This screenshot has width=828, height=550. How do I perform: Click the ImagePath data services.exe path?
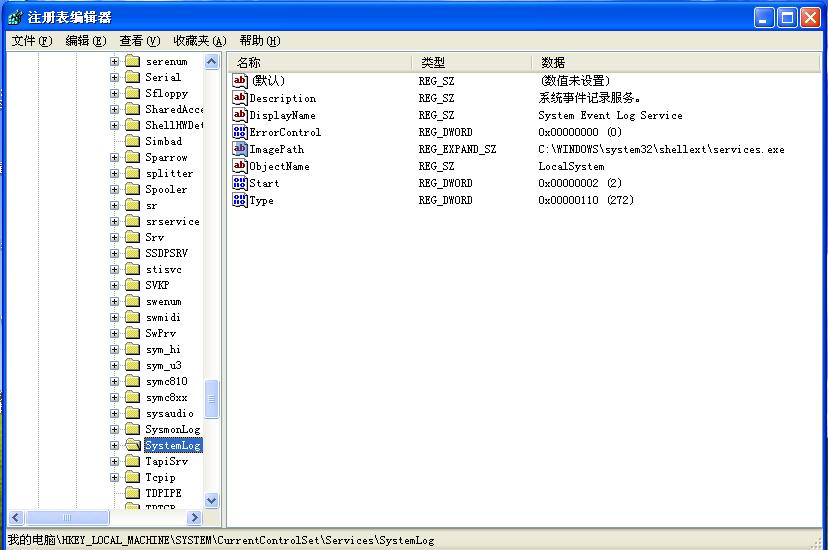click(x=661, y=149)
